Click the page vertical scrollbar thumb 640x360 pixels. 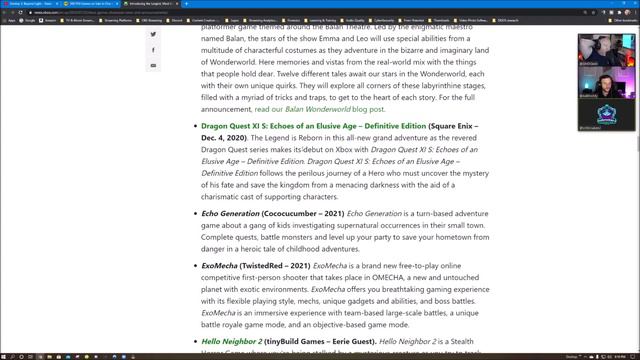(638, 144)
